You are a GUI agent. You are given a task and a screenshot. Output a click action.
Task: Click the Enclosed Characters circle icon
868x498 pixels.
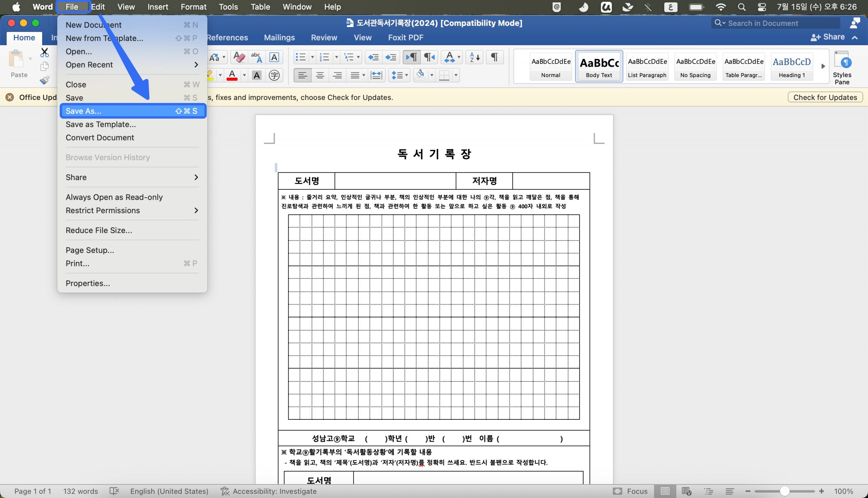click(274, 75)
